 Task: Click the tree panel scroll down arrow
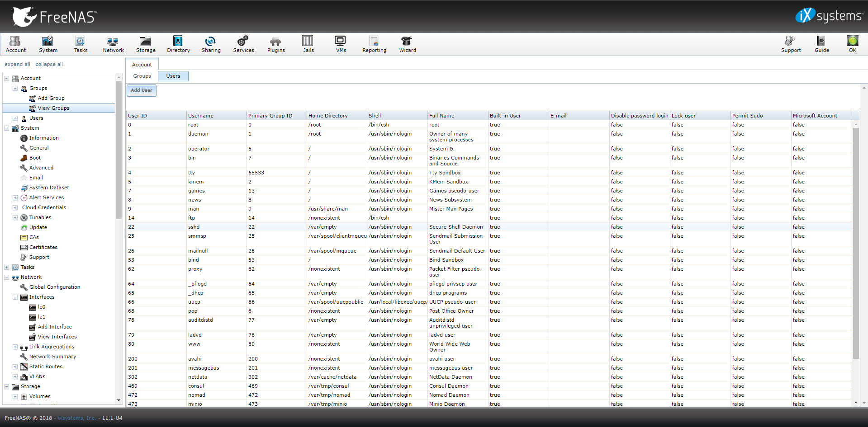pos(119,400)
